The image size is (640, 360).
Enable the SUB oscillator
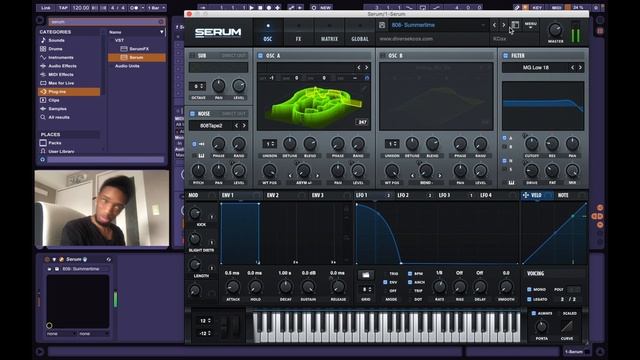click(192, 56)
